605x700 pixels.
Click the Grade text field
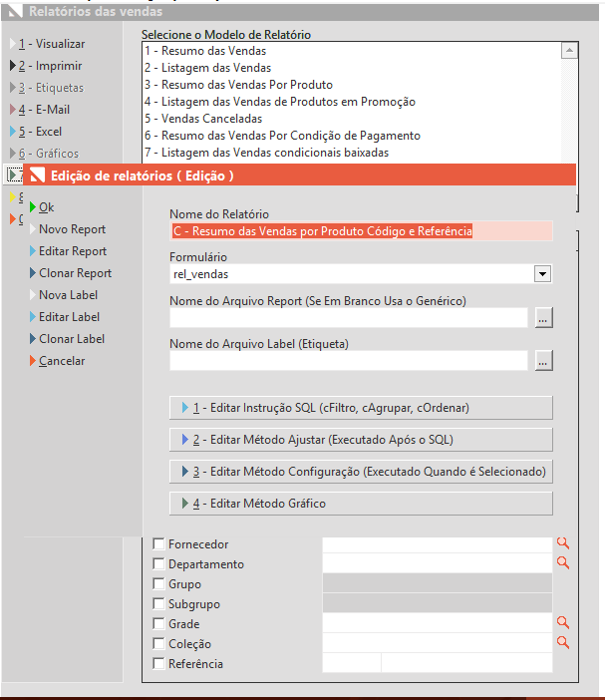tap(438, 623)
